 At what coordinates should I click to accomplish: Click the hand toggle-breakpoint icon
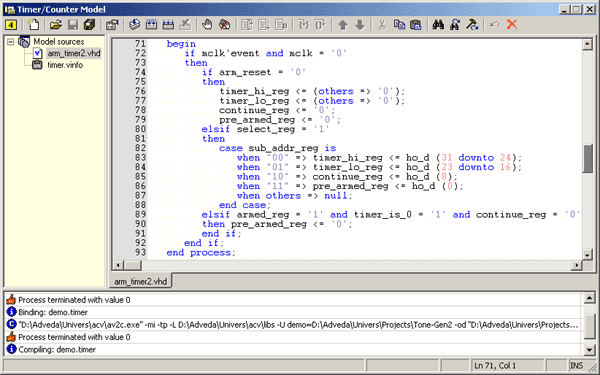[207, 25]
